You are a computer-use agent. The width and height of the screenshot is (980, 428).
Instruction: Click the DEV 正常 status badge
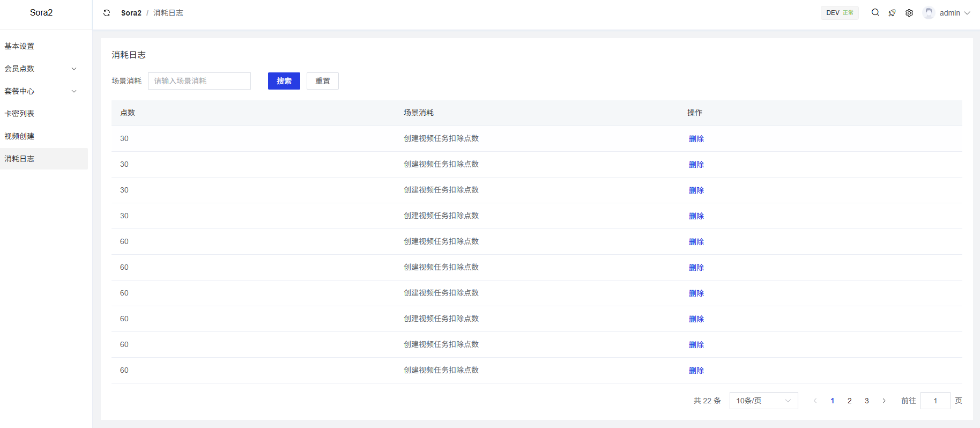coord(839,13)
